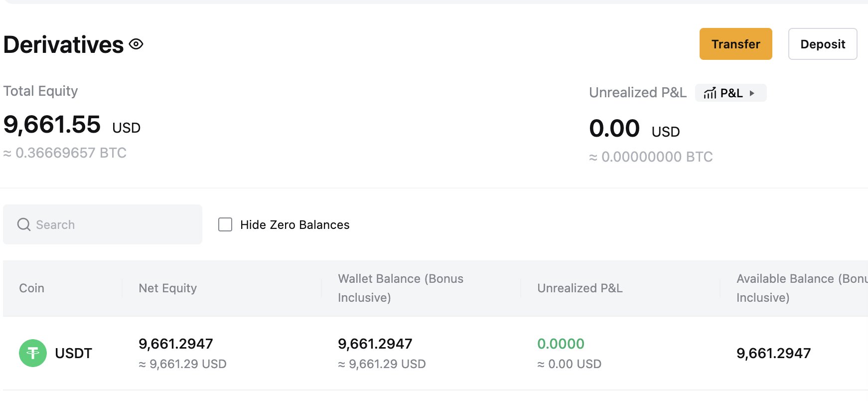Click the search magnifier icon
This screenshot has height=401, width=868.
[x=24, y=224]
